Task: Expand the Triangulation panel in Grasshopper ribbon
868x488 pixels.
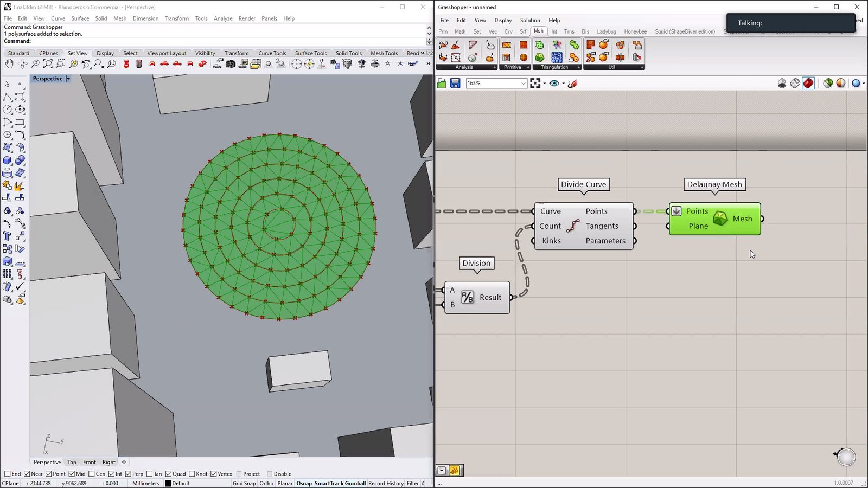Action: pyautogui.click(x=578, y=67)
